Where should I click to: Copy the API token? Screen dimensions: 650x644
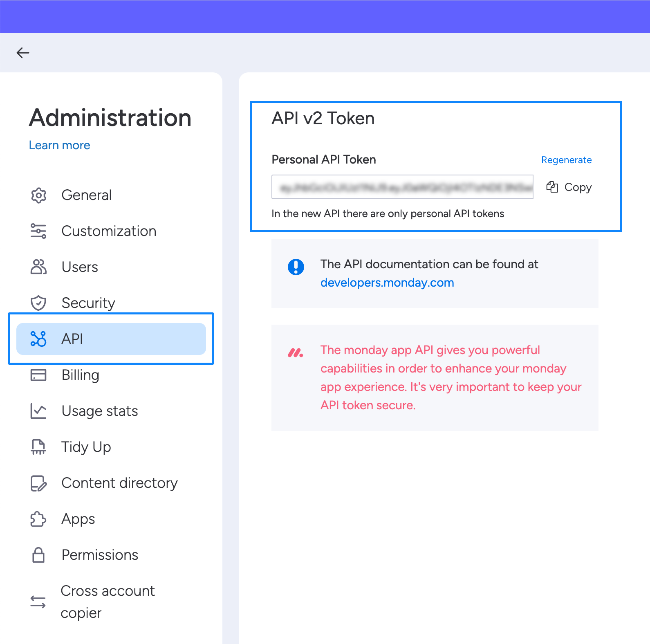[x=569, y=187]
